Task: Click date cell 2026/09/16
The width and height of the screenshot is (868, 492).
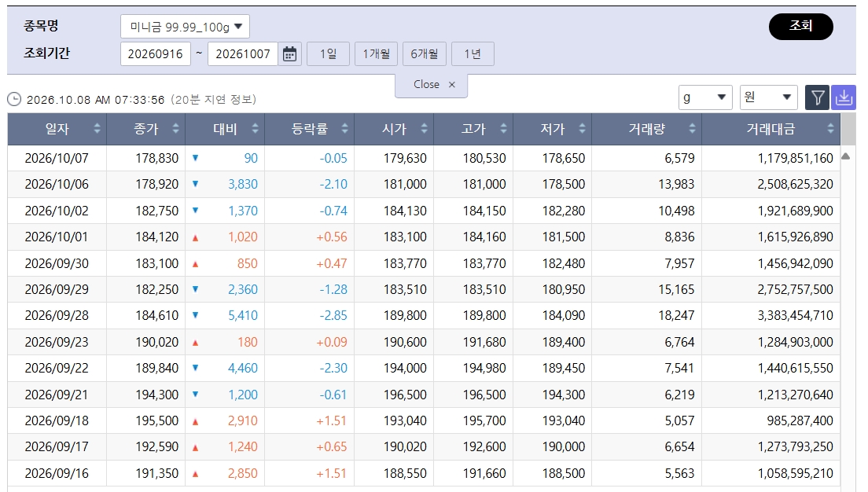Action: pos(57,473)
